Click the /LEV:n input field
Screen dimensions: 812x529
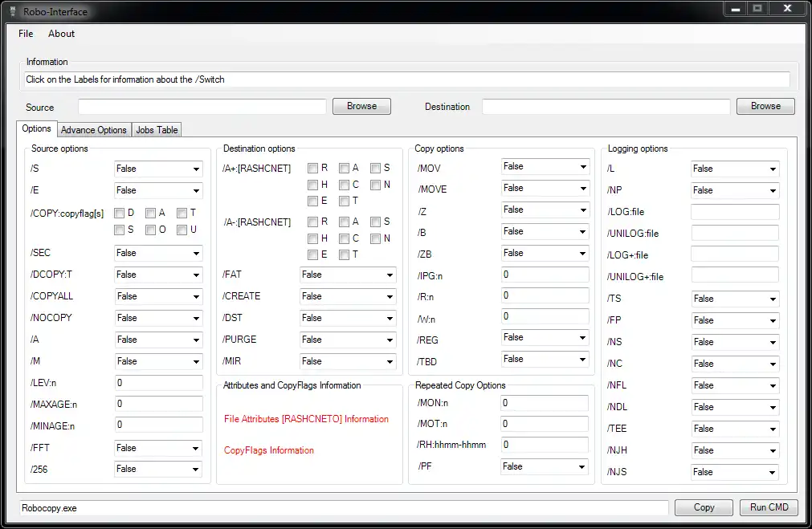[x=158, y=383]
